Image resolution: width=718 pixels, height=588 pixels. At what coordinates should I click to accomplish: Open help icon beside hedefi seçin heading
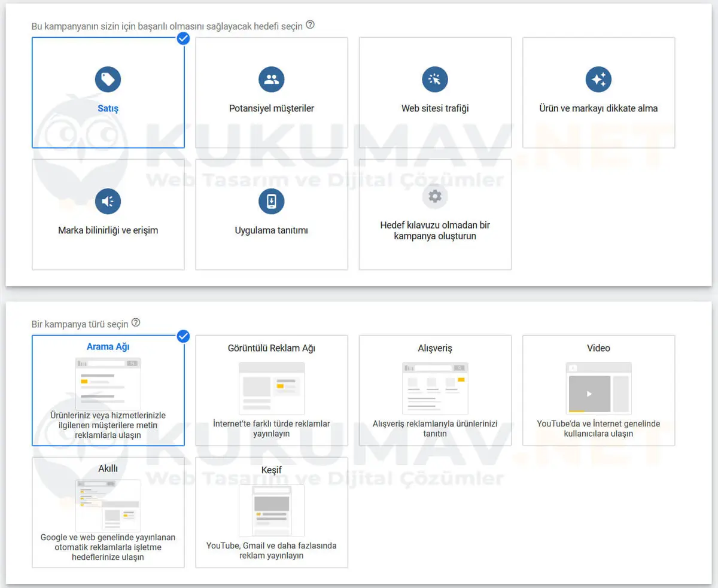pyautogui.click(x=310, y=25)
